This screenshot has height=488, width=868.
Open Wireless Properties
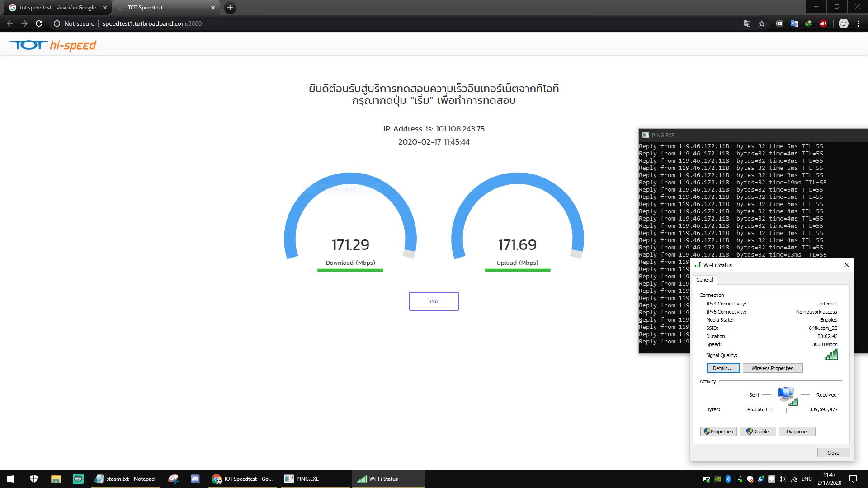point(772,368)
